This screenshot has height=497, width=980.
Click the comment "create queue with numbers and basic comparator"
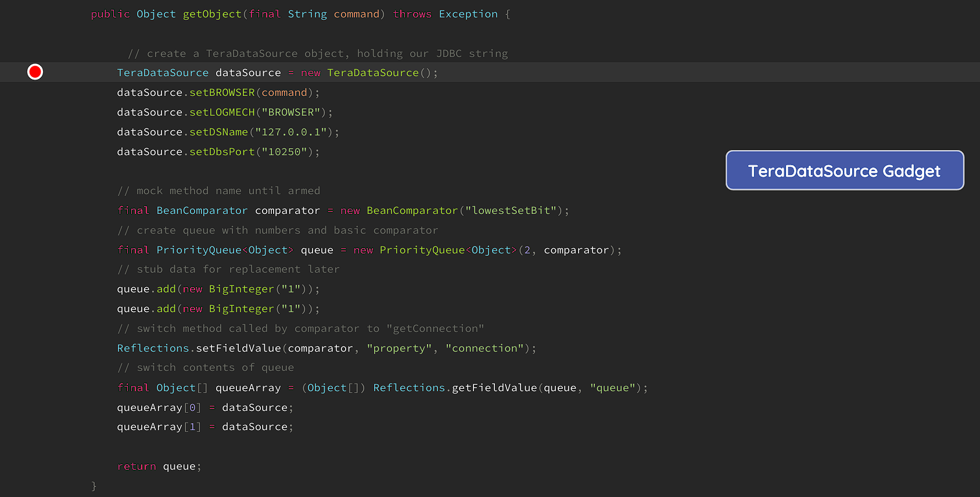click(x=278, y=230)
